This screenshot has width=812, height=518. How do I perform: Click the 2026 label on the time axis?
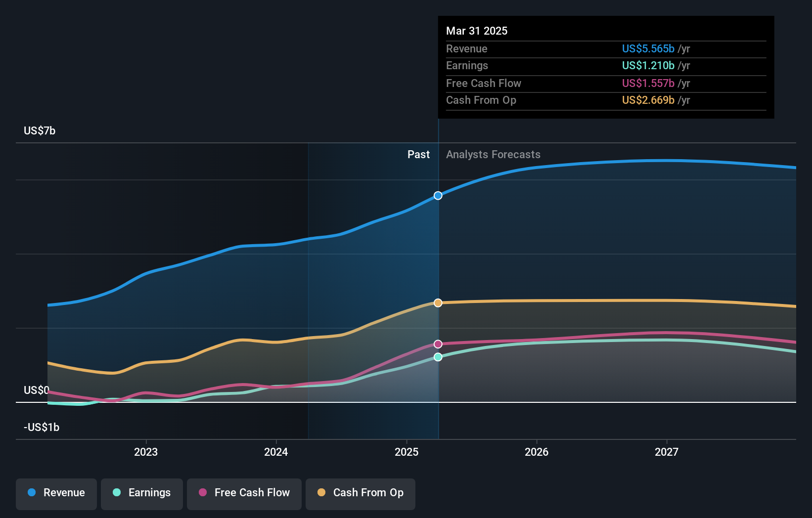537,451
